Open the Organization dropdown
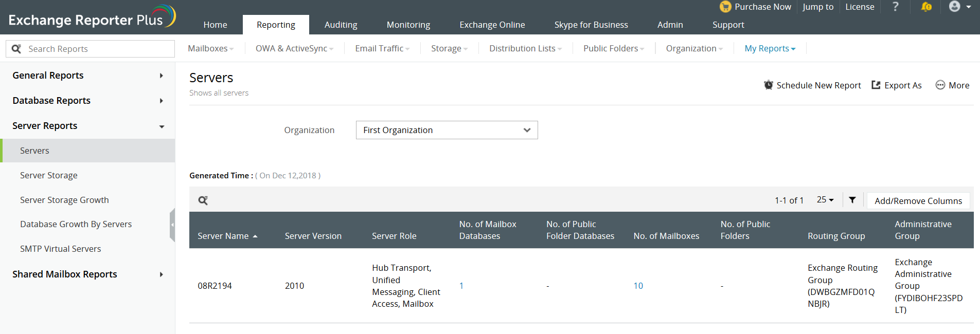980x334 pixels. (x=447, y=130)
